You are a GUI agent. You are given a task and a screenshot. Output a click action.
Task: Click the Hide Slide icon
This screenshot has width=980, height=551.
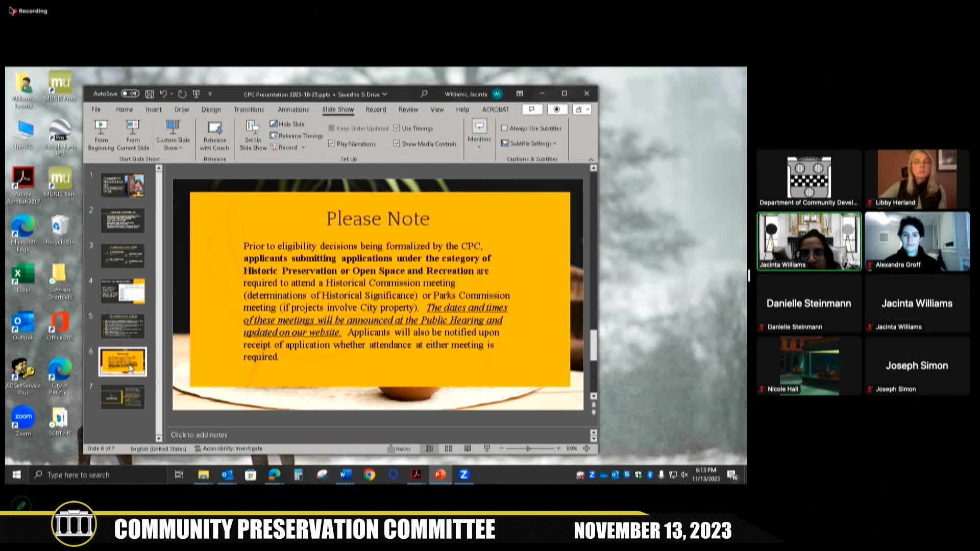274,123
